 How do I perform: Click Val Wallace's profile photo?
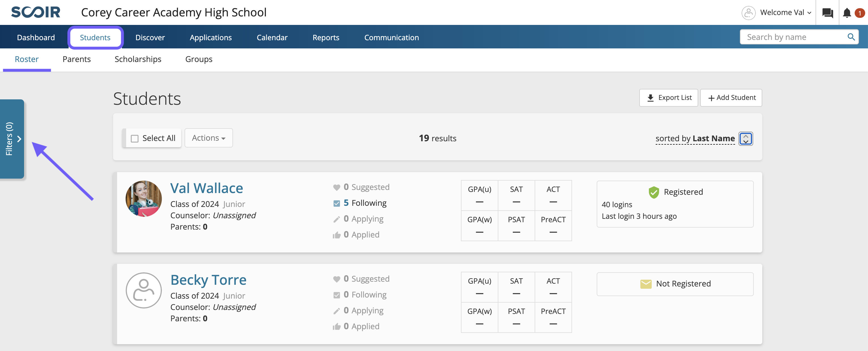coord(143,198)
